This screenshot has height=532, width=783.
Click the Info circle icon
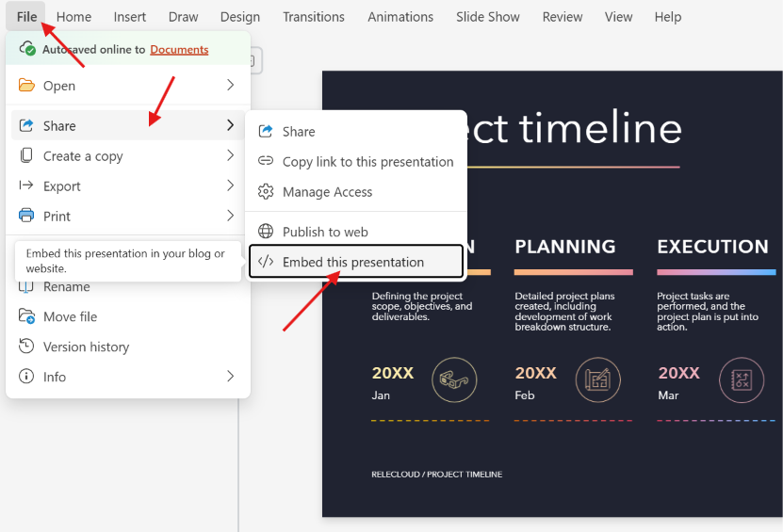26,376
